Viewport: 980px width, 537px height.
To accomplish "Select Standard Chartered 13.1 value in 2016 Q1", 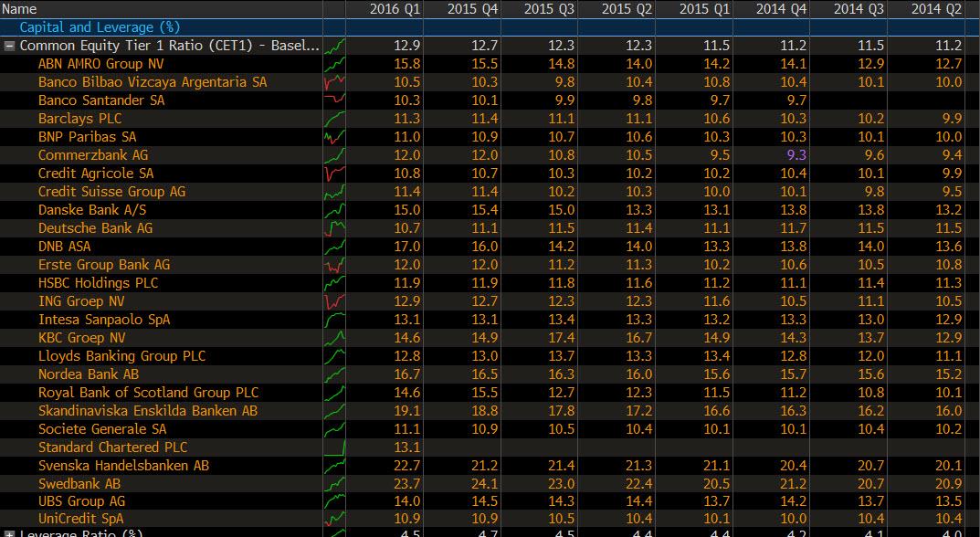I will [x=406, y=447].
